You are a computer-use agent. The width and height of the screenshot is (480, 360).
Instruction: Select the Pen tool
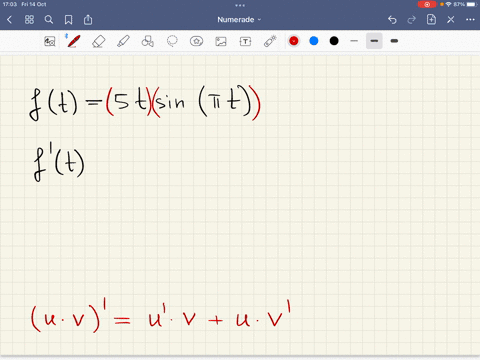point(73,41)
